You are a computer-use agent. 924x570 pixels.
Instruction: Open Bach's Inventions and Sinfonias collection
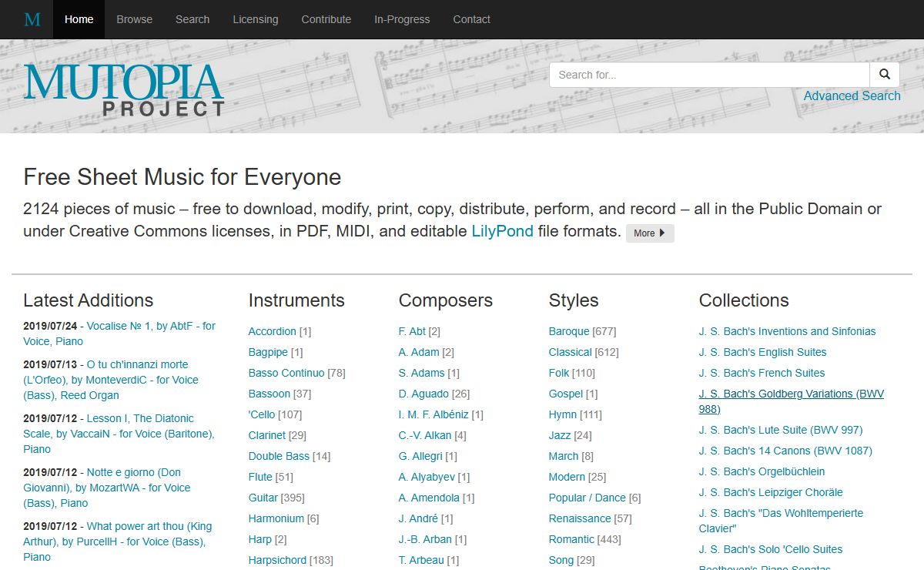click(787, 331)
